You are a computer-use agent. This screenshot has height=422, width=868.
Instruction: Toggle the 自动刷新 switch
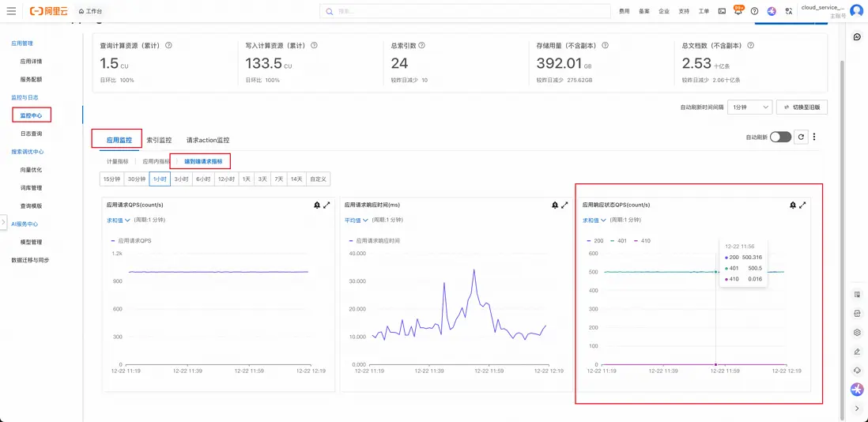point(780,137)
